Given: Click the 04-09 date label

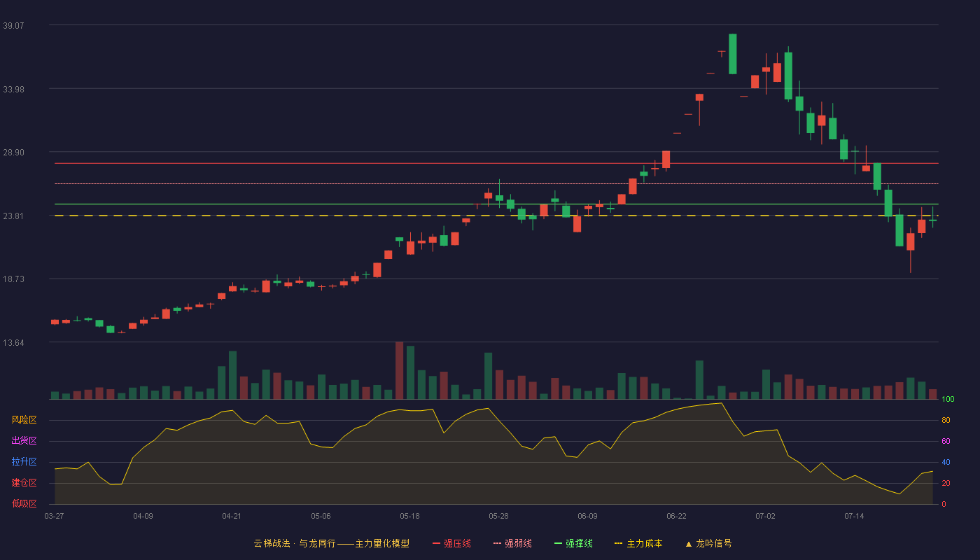Looking at the screenshot, I should click(143, 516).
